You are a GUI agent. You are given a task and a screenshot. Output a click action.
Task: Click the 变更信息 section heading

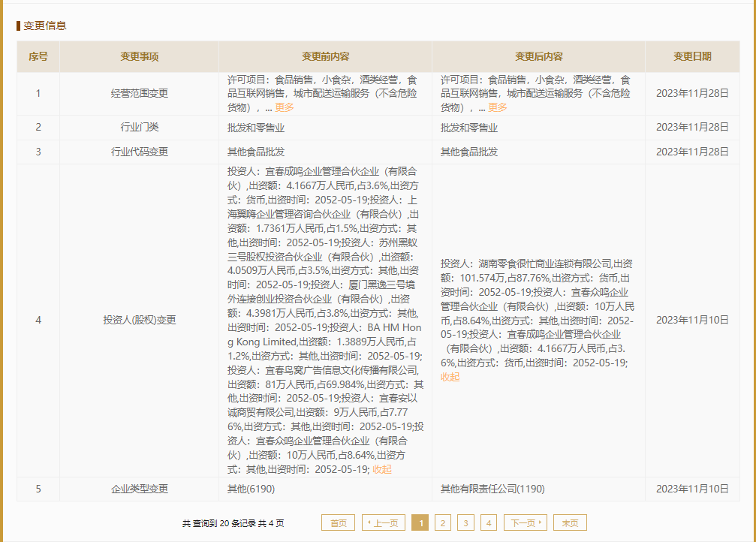45,26
